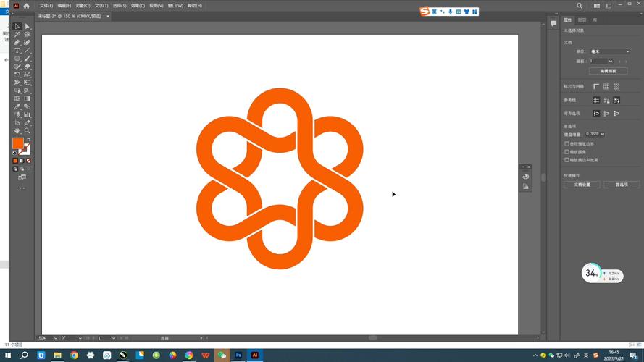Open the units dropdown in Properties

pyautogui.click(x=609, y=51)
